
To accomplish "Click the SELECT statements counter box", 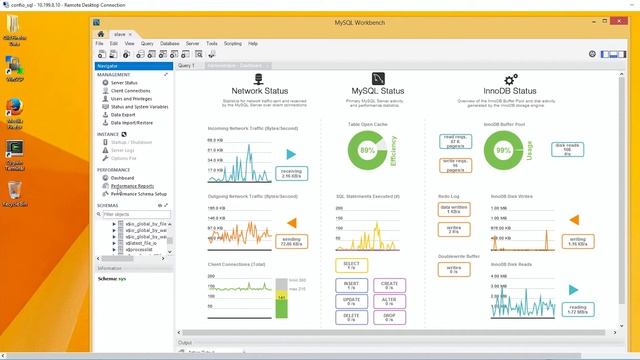I will pyautogui.click(x=351, y=265).
